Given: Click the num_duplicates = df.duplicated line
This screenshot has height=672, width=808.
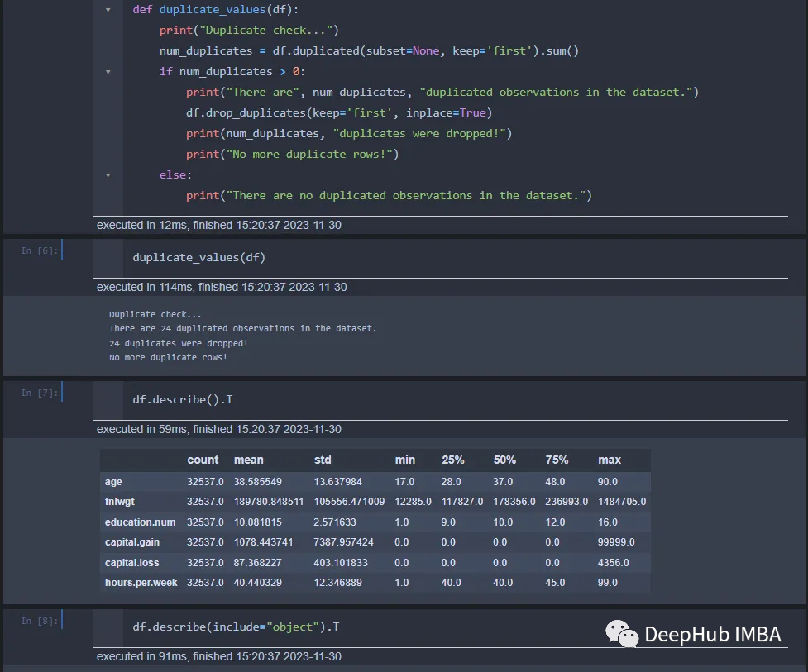Looking at the screenshot, I should pos(369,51).
